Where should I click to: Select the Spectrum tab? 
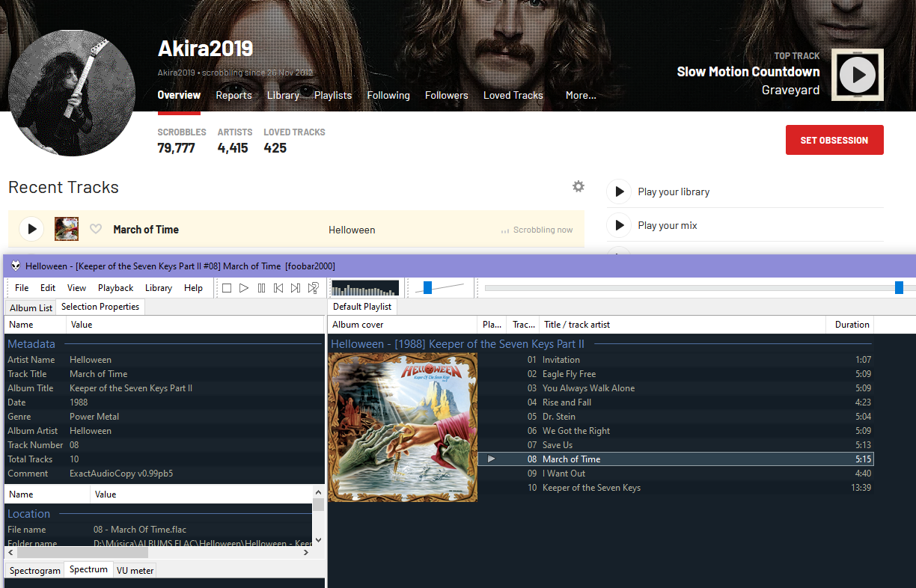coord(88,569)
